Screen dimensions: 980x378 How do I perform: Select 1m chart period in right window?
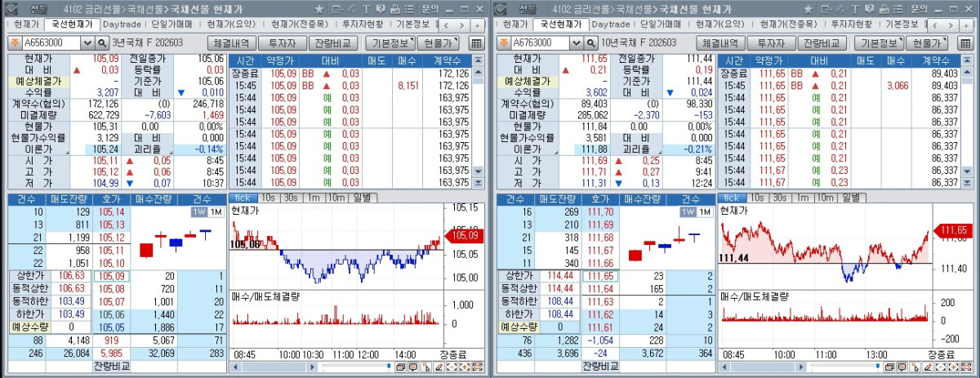click(x=803, y=198)
